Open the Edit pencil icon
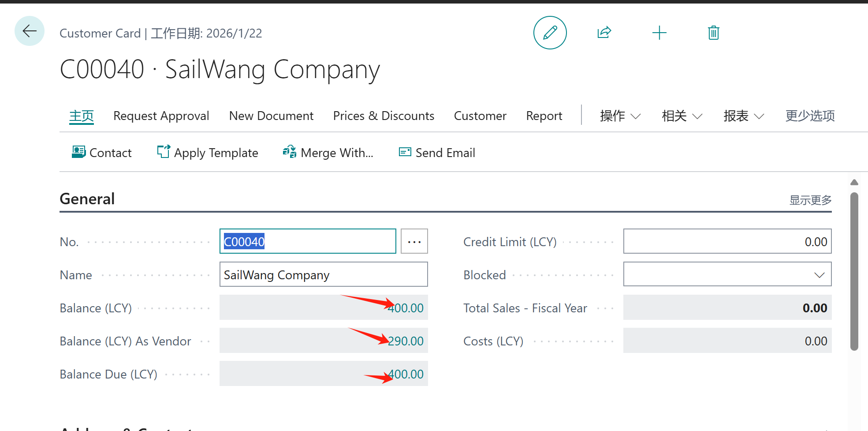The width and height of the screenshot is (868, 431). tap(550, 32)
